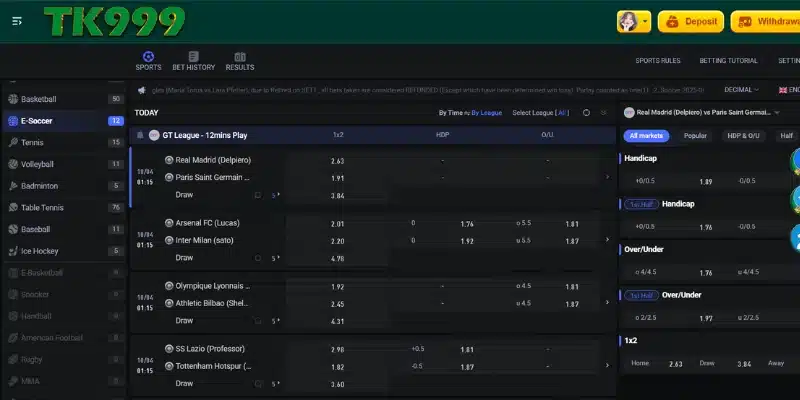Select Basketball in the sports sidebar
This screenshot has height=400, width=800.
[x=64, y=99]
